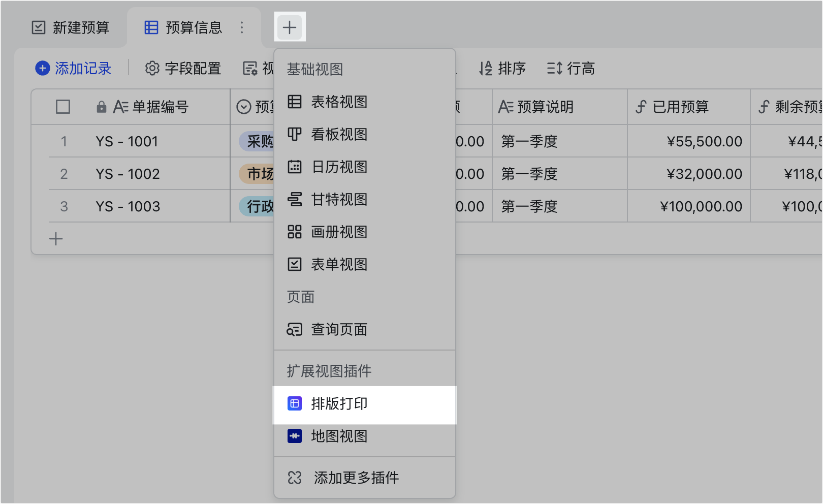Switch to the 新建预算 tab
Viewport: 823px width, 504px height.
[71, 27]
